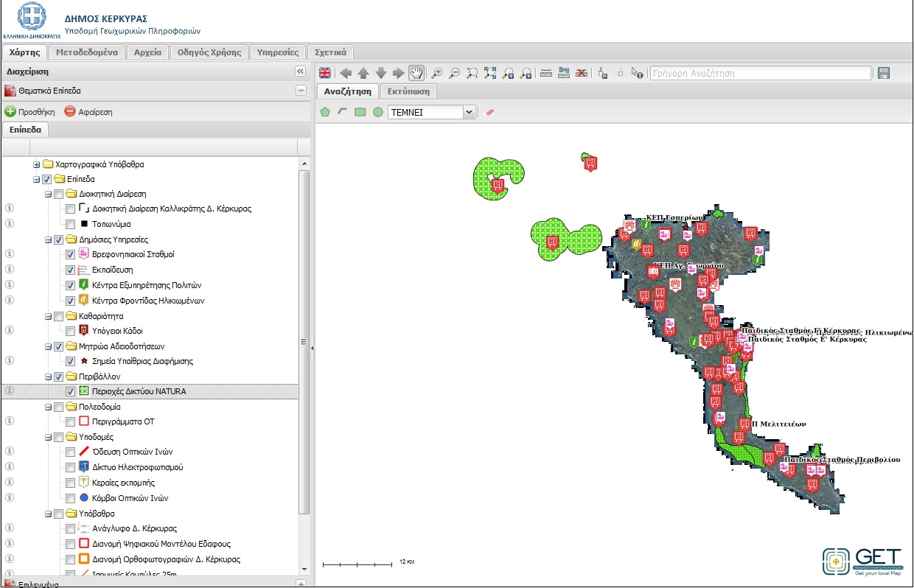The height and width of the screenshot is (588, 914).
Task: Choose the line drawing shape
Action: point(343,112)
